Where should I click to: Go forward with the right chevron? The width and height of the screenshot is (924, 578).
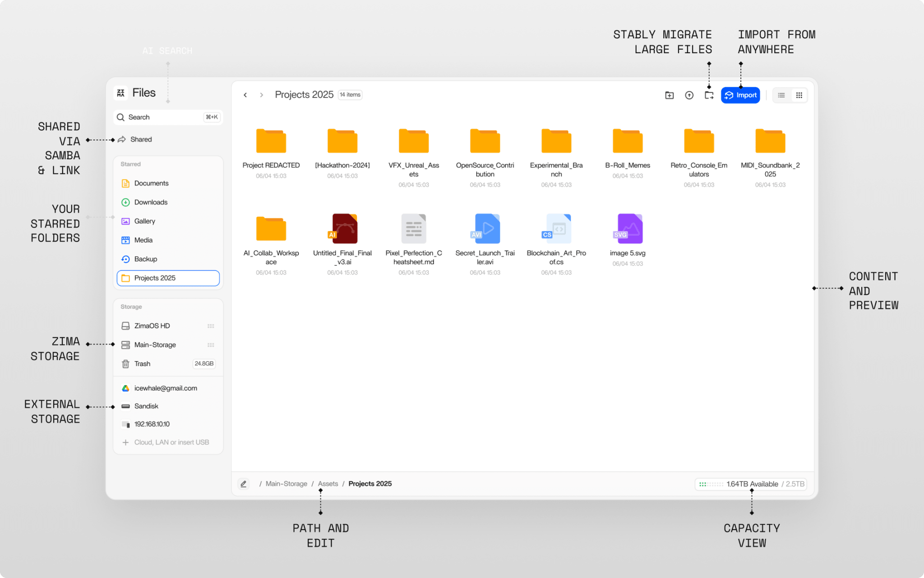(x=262, y=95)
